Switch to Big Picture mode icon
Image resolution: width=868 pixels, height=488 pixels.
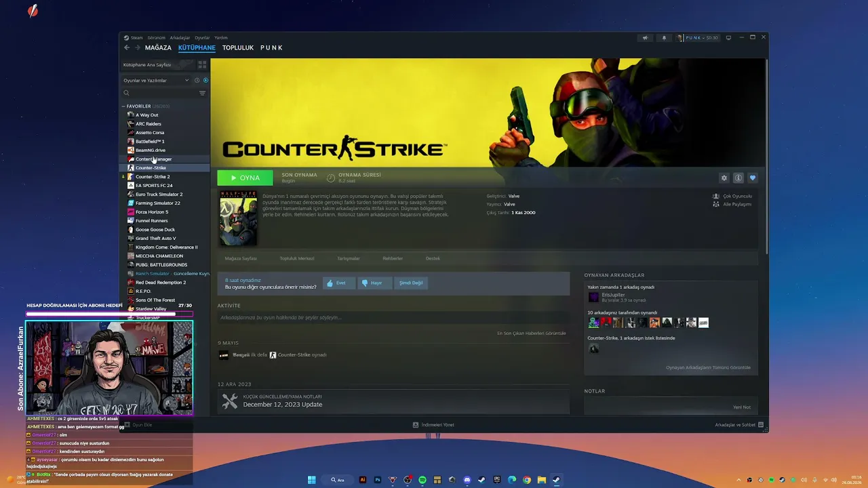click(x=728, y=38)
